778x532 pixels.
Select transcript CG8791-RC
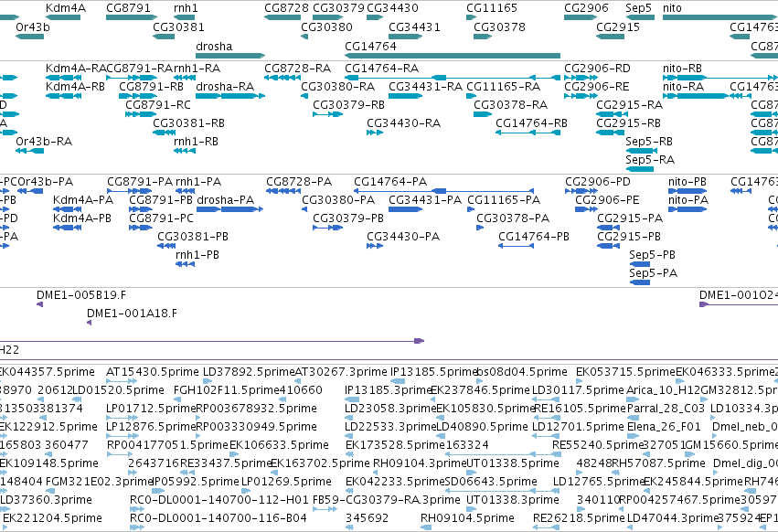(x=141, y=114)
